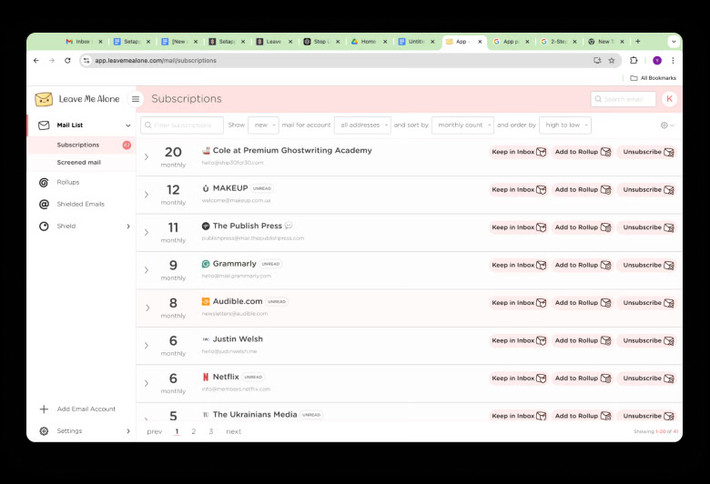Click the Leave Me Alone envelope logo
Image resolution: width=710 pixels, height=484 pixels.
(44, 99)
